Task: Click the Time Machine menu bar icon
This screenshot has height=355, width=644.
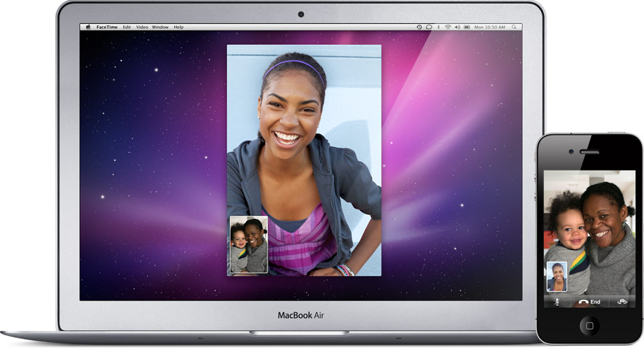Action: click(419, 27)
